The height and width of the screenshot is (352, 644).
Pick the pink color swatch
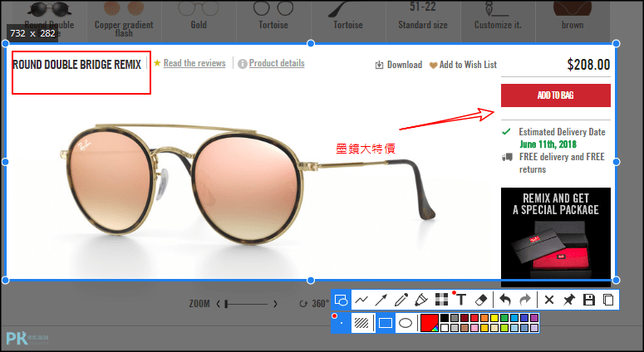[474, 328]
